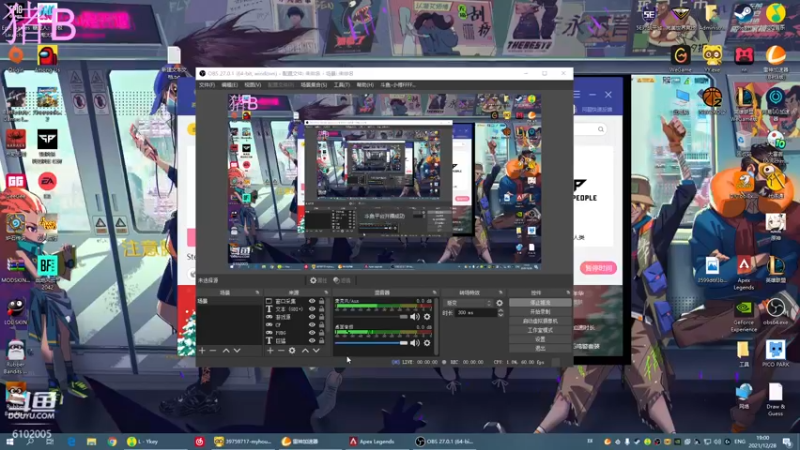Open Help menu in OBS

(x=365, y=85)
